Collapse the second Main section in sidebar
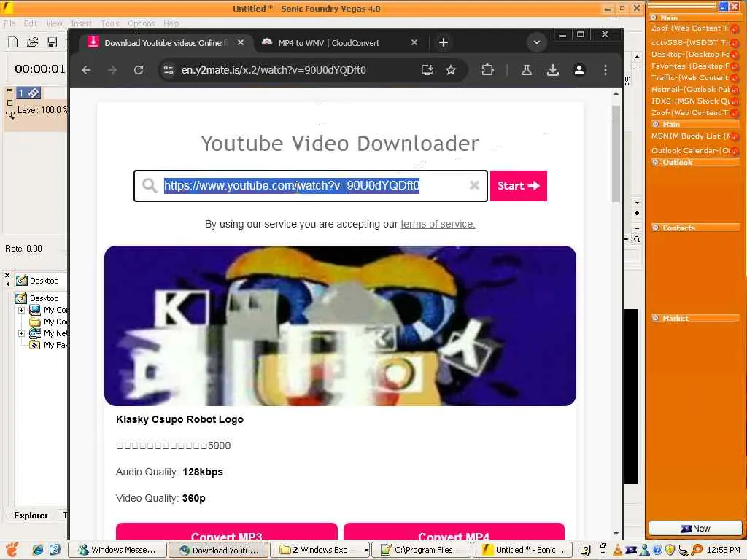The height and width of the screenshot is (560, 747). point(656,124)
